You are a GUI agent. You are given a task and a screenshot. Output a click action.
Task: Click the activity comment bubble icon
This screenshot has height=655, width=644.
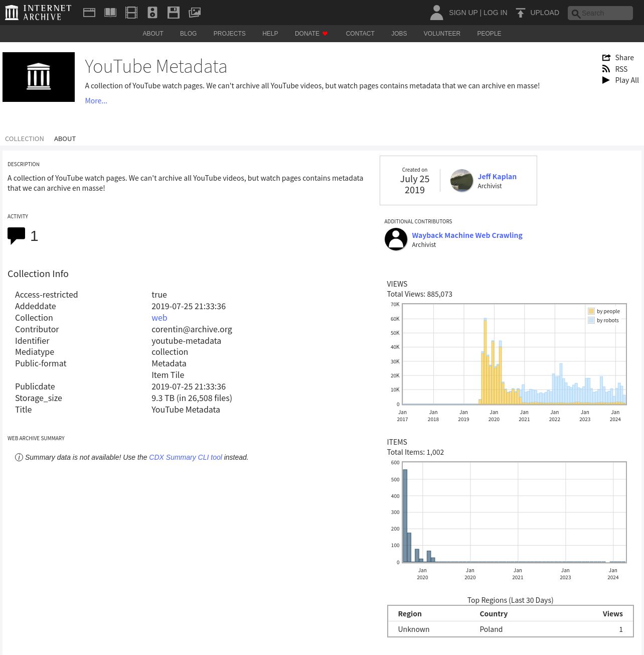16,236
